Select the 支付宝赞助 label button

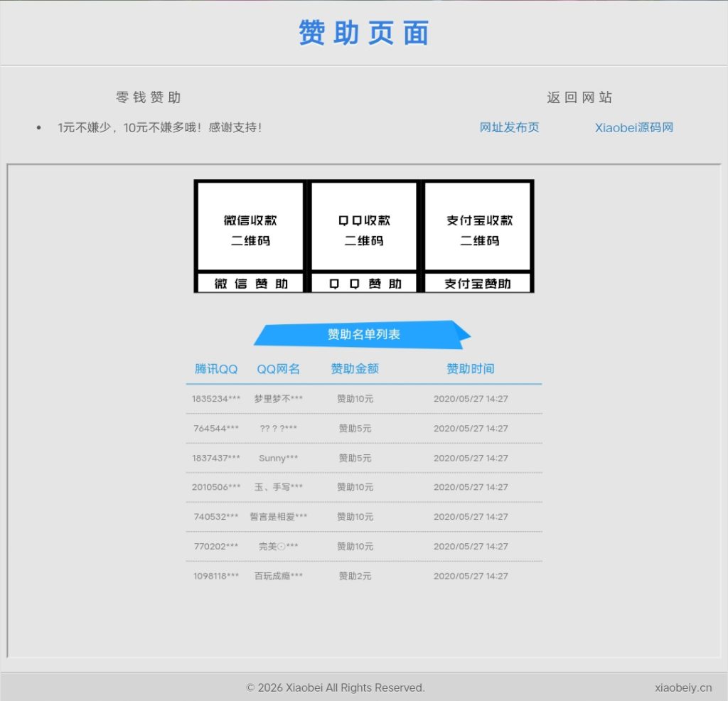(478, 283)
